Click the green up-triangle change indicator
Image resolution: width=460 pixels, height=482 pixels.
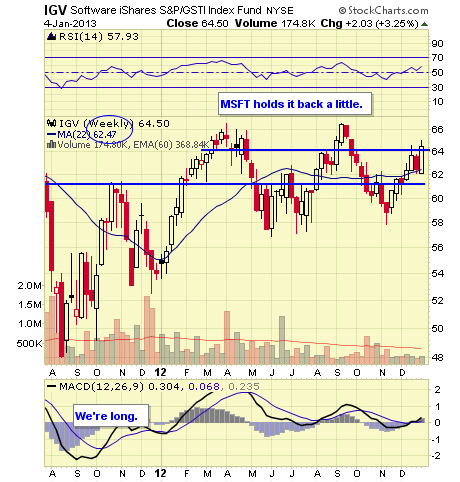tap(424, 24)
